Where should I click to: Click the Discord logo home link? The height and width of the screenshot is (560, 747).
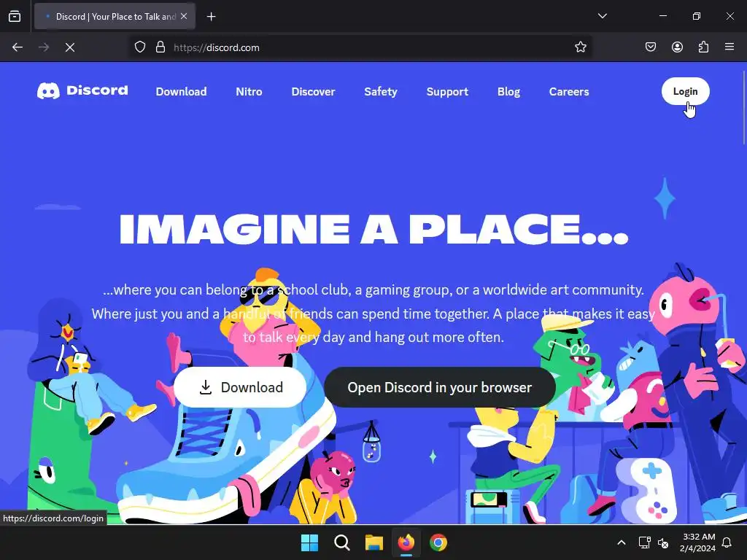point(82,90)
